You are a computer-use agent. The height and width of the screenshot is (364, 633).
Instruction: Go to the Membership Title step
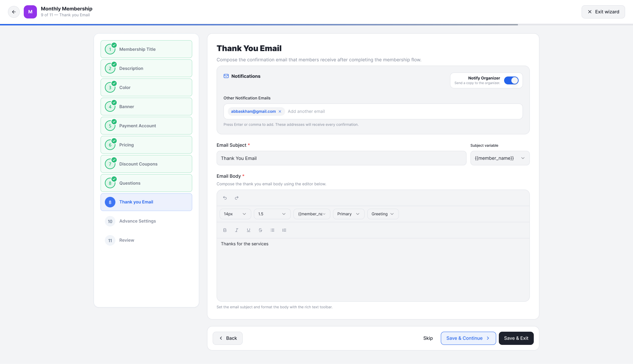tap(146, 49)
